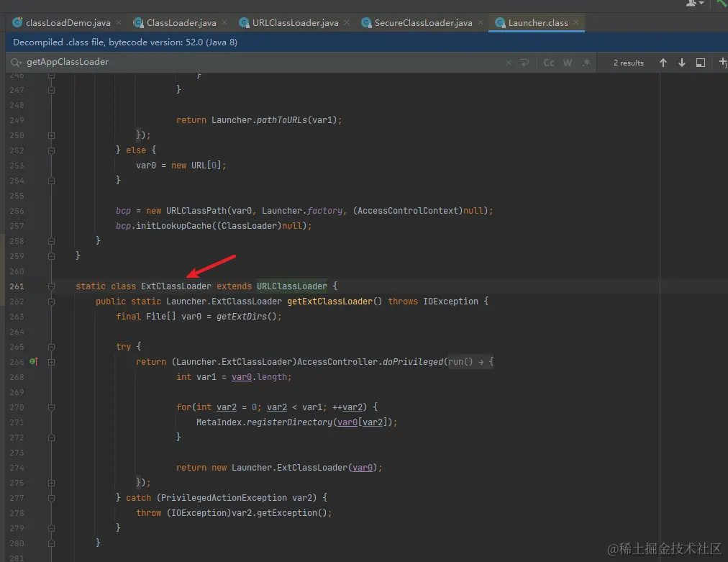Image resolution: width=728 pixels, height=562 pixels.
Task: Collapse the try block fold at line 265
Action: click(52, 347)
